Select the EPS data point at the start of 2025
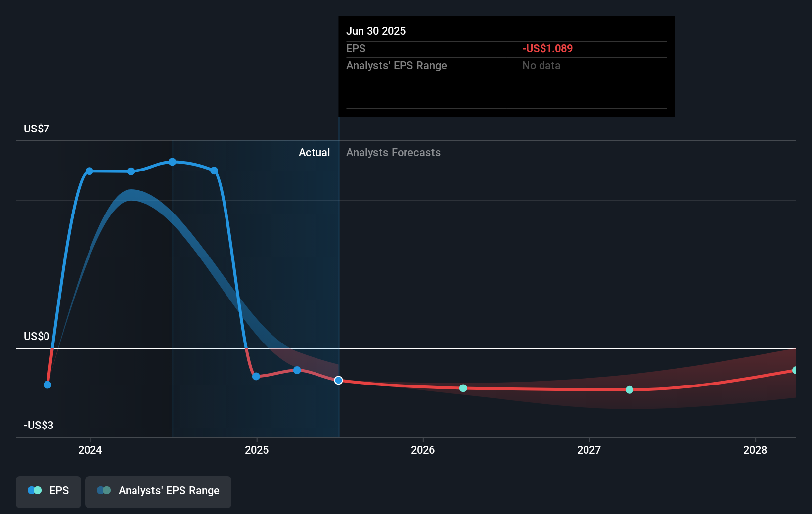This screenshot has height=514, width=812. [256, 376]
